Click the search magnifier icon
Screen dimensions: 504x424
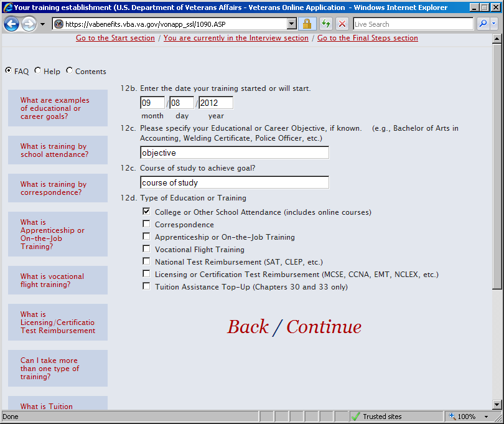point(483,24)
